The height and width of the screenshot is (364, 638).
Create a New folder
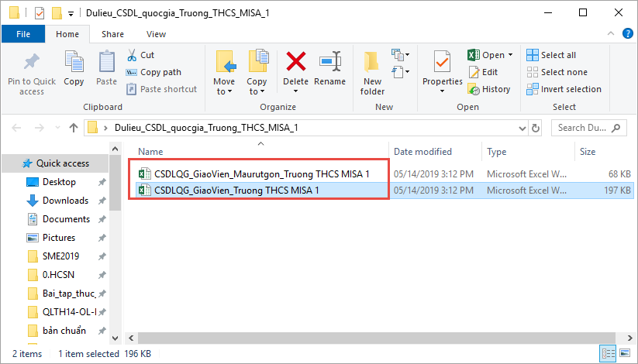coord(372,74)
